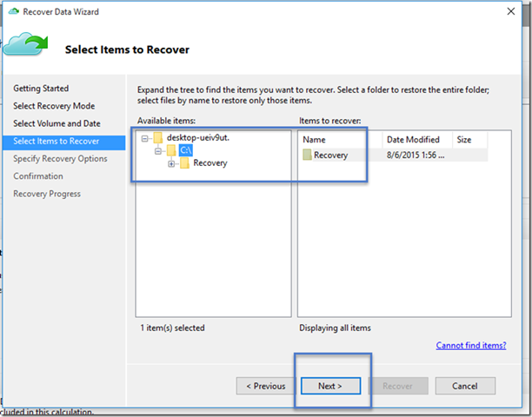Click the Recovery folder icon in items list
The image size is (532, 417).
[x=308, y=156]
